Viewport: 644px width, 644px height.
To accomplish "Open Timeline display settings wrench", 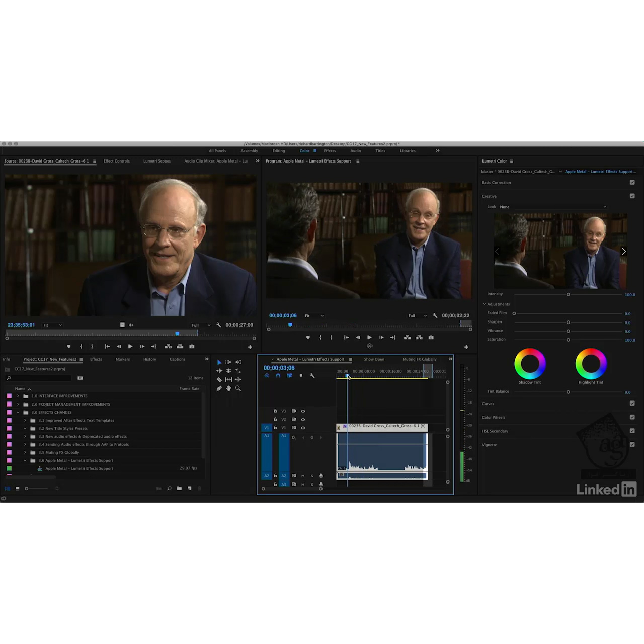I will (x=312, y=376).
